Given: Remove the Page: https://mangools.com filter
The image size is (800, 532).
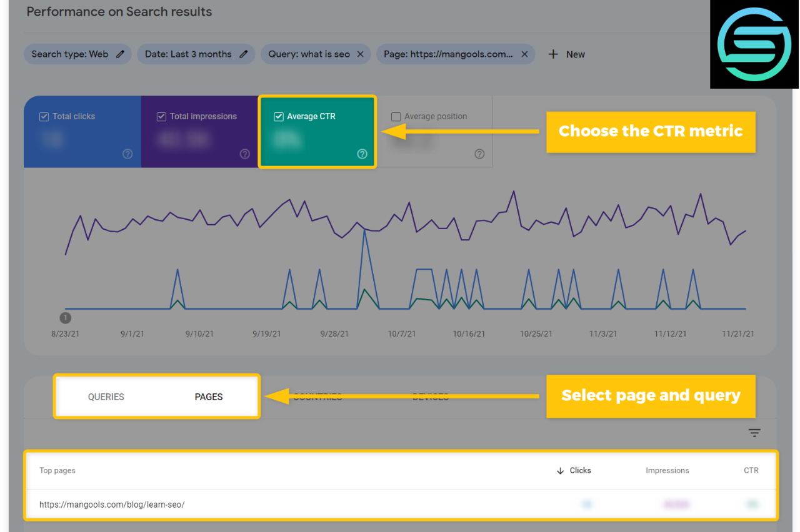Looking at the screenshot, I should click(x=524, y=54).
